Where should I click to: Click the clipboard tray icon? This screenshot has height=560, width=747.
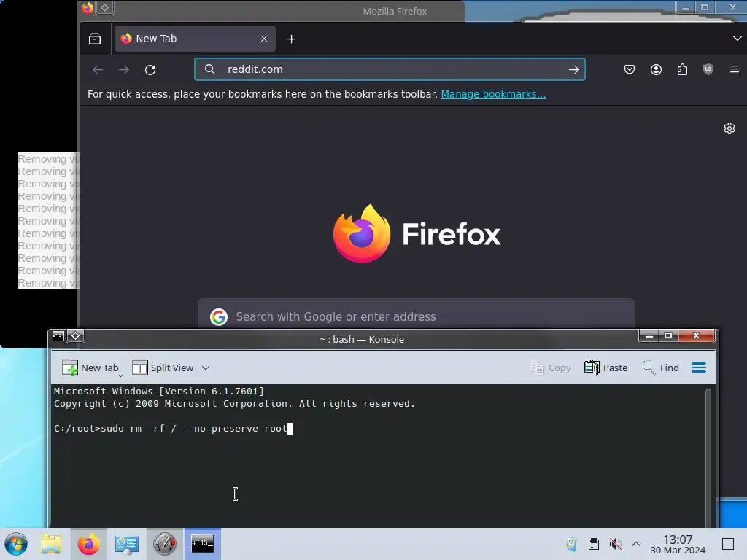click(594, 544)
